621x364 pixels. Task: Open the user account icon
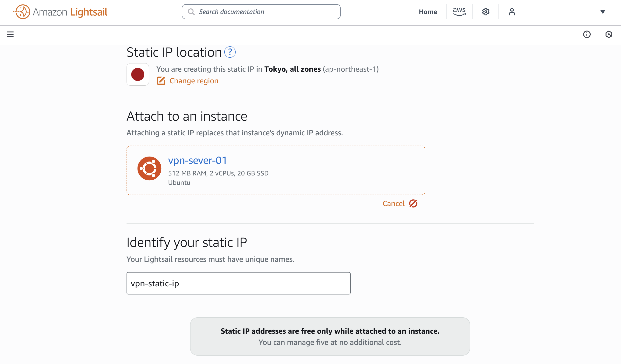coord(512,12)
